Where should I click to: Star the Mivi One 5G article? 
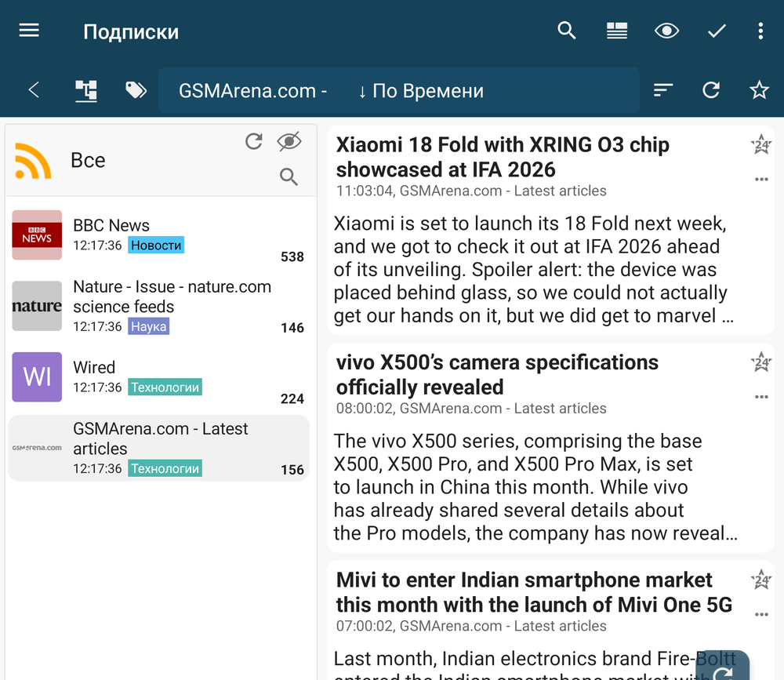click(761, 580)
